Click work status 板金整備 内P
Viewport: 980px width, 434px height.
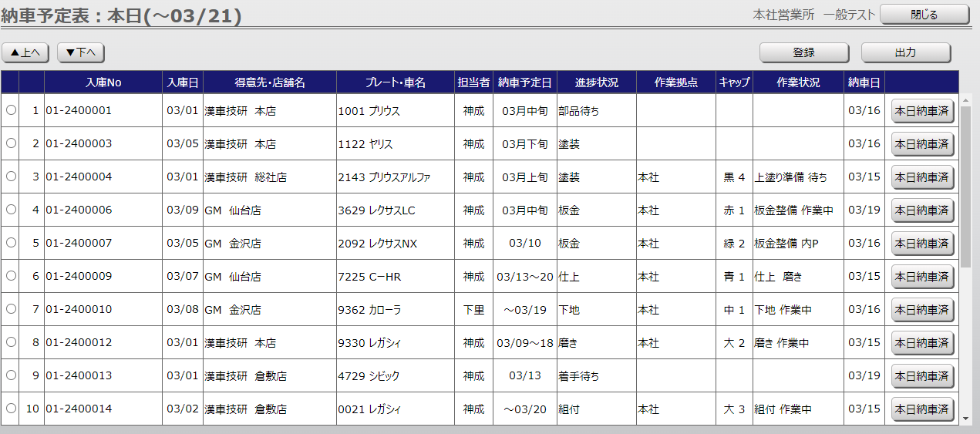point(786,244)
